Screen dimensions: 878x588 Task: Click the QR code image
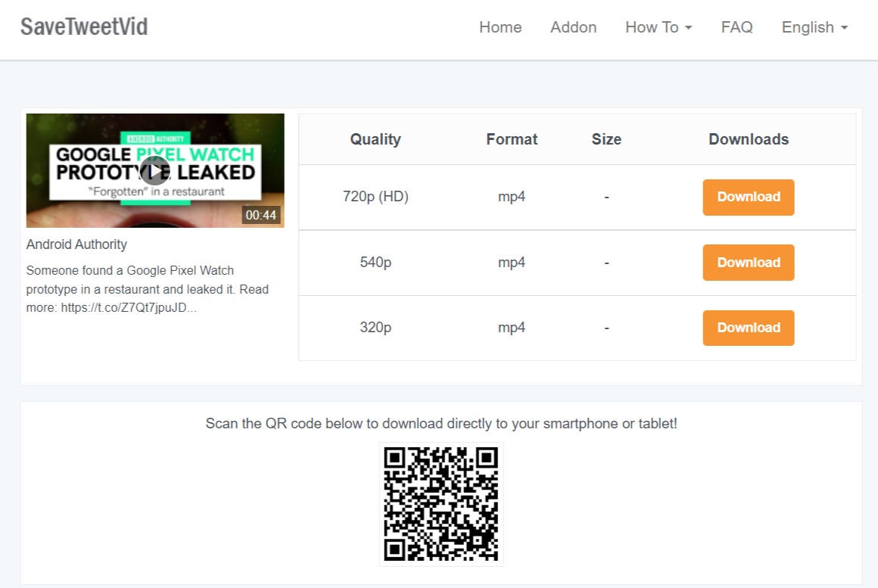tap(441, 504)
